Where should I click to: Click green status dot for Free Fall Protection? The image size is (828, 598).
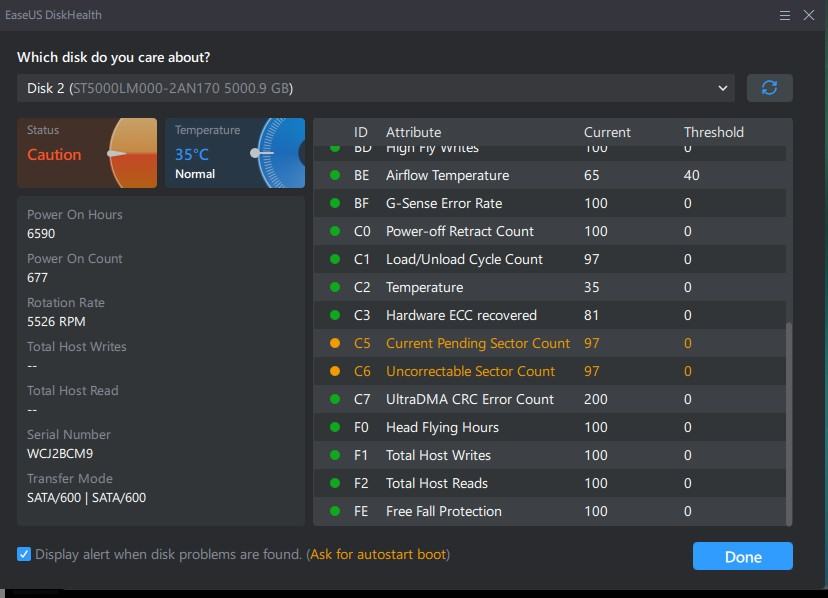point(335,511)
